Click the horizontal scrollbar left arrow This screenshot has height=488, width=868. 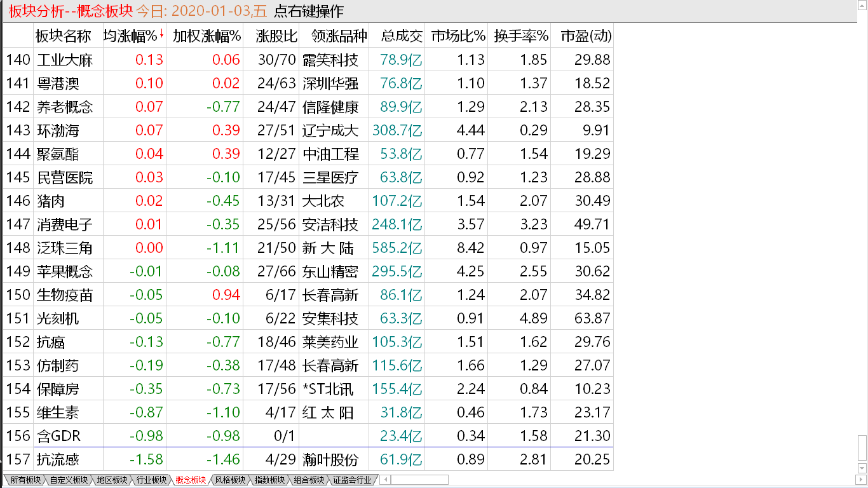tap(385, 480)
